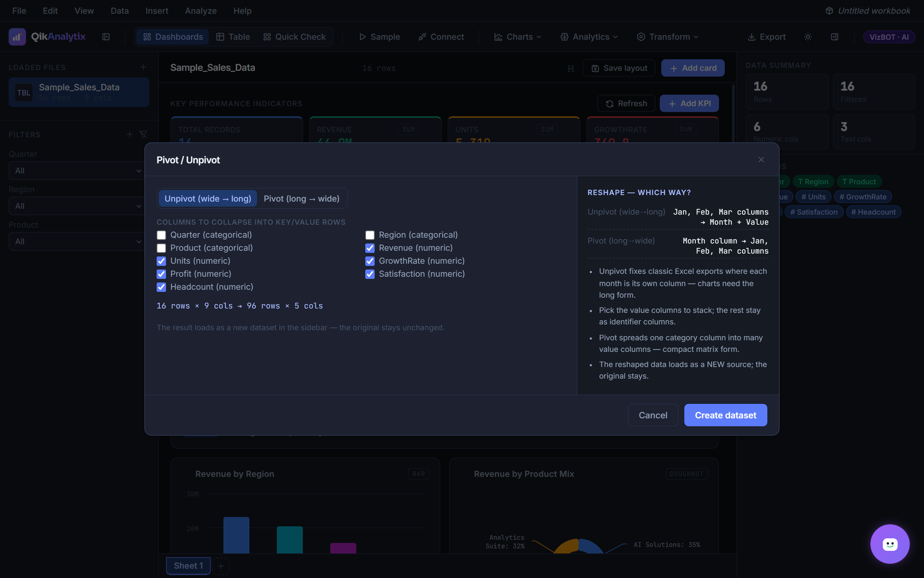Uncheck the Units (numeric) checkbox
The height and width of the screenshot is (578, 924).
click(x=161, y=261)
